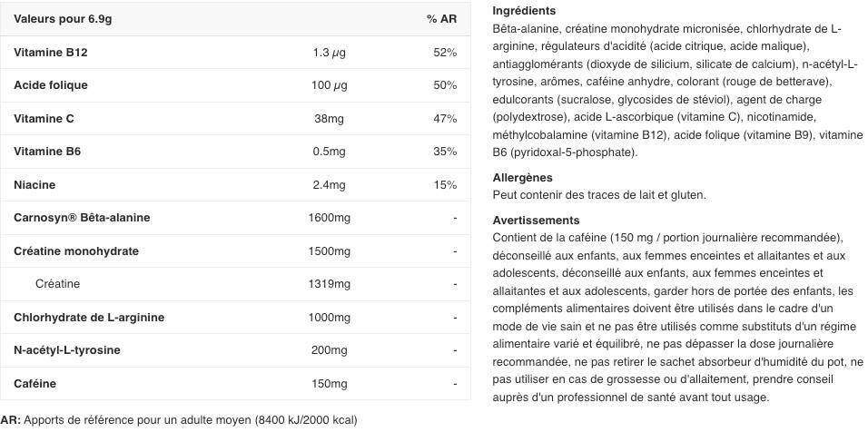Select the Créatine monohydrate row label
This screenshot has width=868, height=432.
76,251
